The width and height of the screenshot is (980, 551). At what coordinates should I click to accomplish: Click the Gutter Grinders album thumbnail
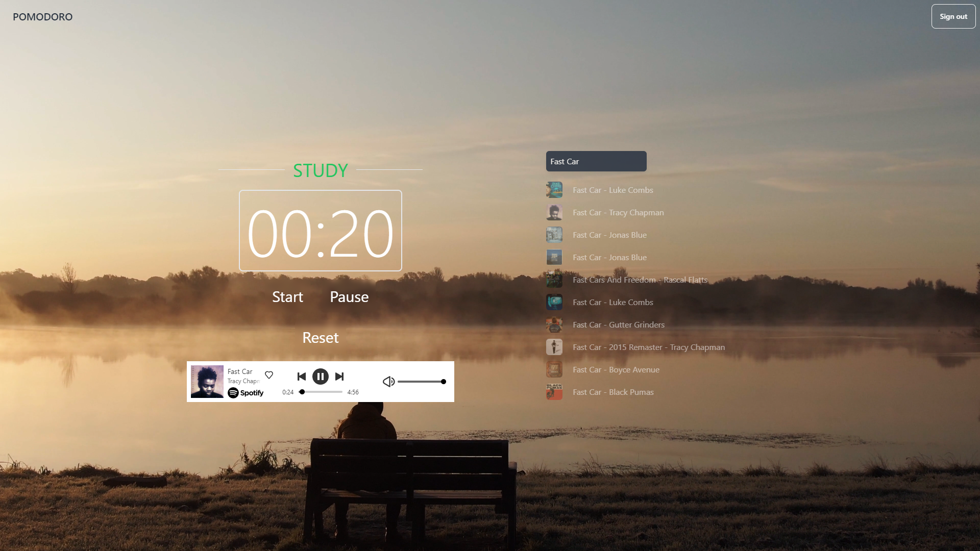point(554,324)
